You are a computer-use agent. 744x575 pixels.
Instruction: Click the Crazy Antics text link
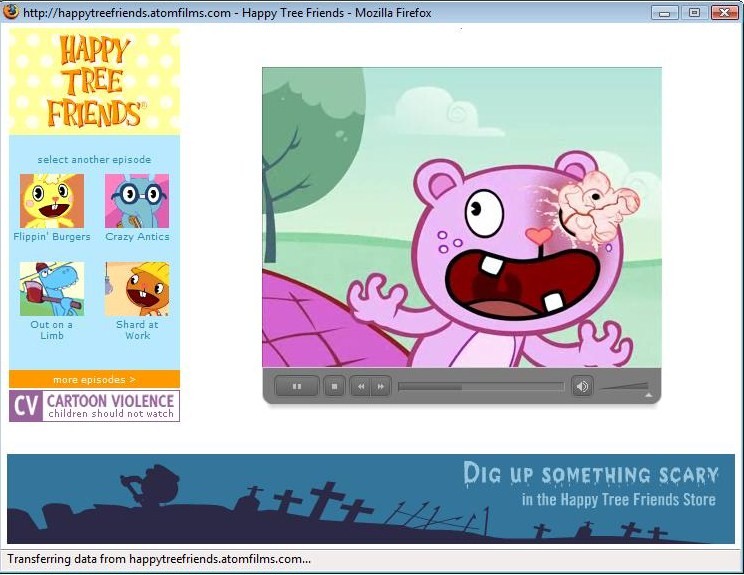tap(137, 236)
